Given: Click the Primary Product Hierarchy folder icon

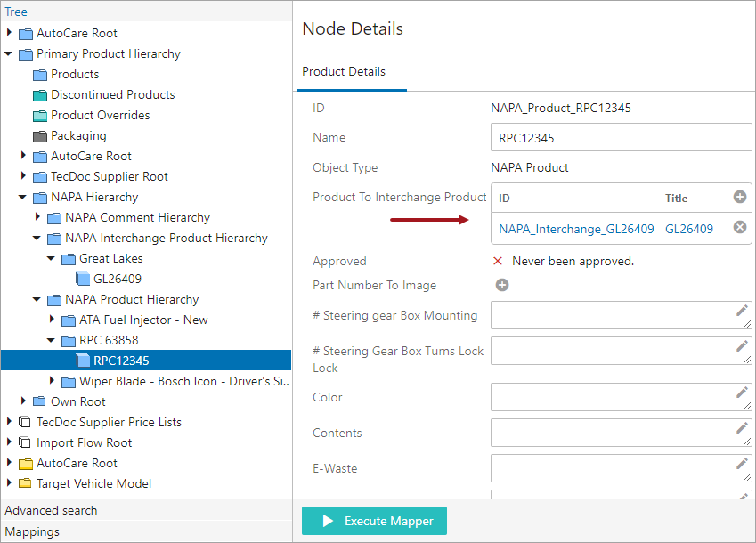Looking at the screenshot, I should click(x=26, y=54).
